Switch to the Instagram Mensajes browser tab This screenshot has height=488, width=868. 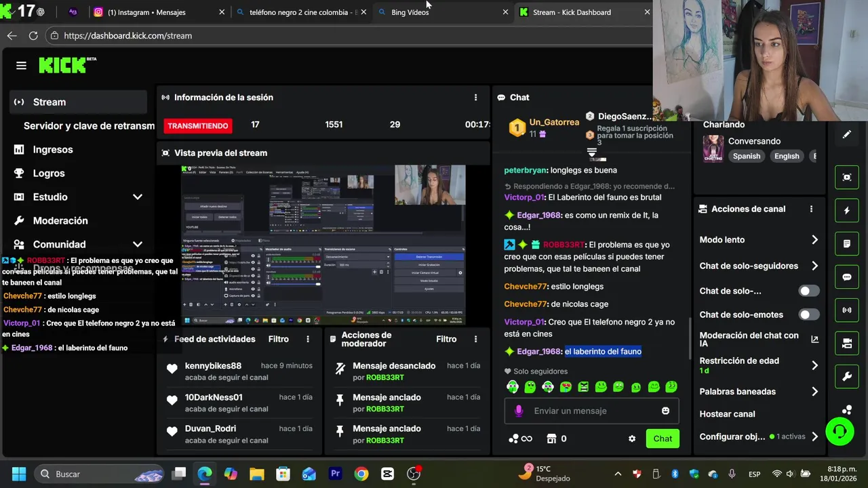click(157, 12)
